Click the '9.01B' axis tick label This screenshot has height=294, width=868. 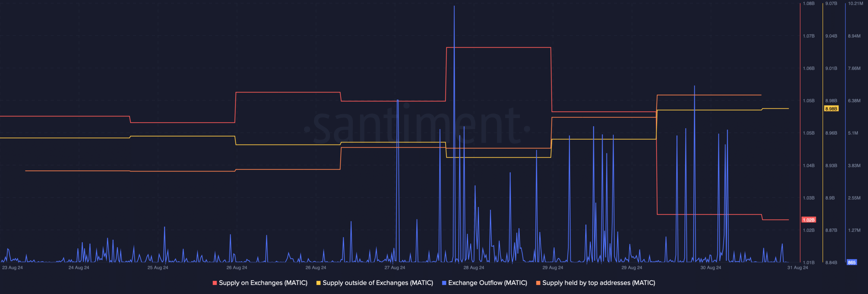[831, 68]
